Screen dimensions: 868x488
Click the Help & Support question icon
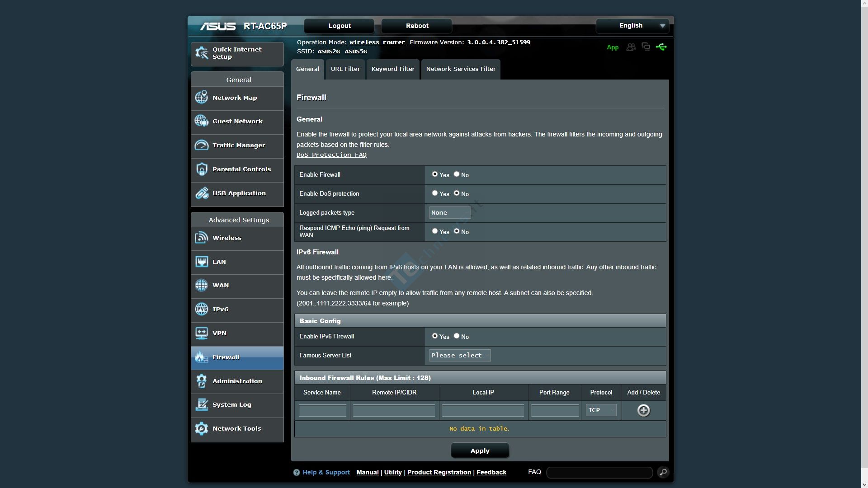click(297, 472)
